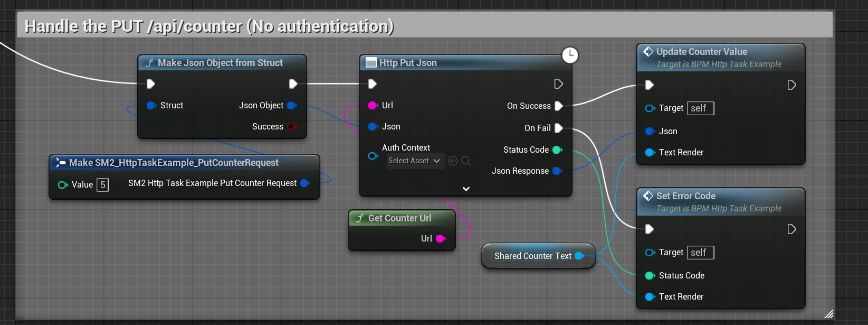Select the Make Json Object from Struct node title

pos(220,63)
